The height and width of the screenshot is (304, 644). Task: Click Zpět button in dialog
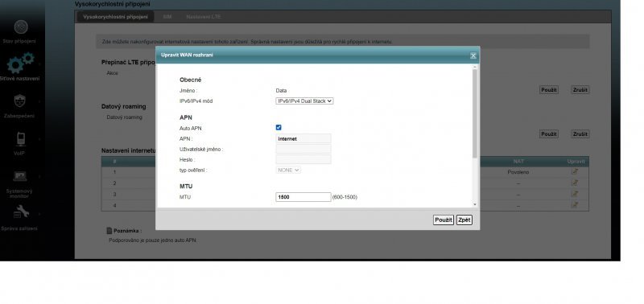[x=464, y=220]
